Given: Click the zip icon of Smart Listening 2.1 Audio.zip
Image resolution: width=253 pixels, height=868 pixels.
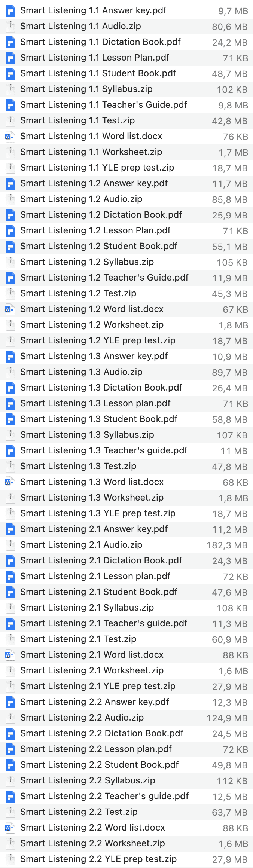Looking at the screenshot, I should [10, 545].
